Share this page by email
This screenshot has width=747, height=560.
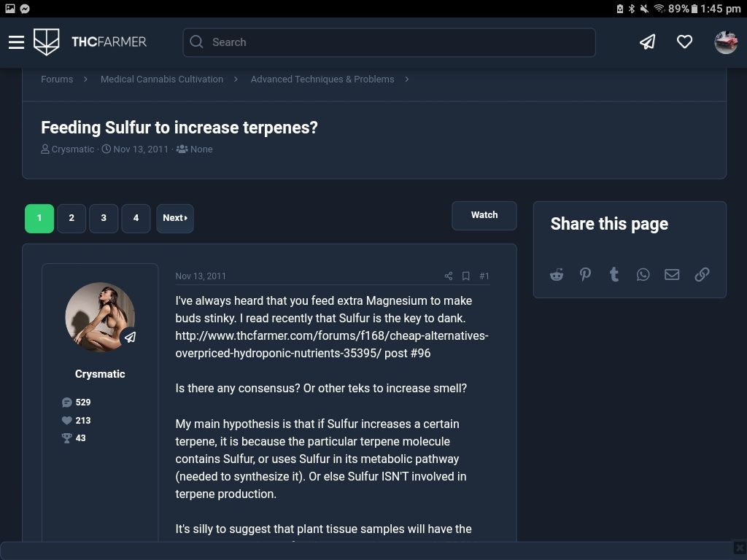coord(672,274)
